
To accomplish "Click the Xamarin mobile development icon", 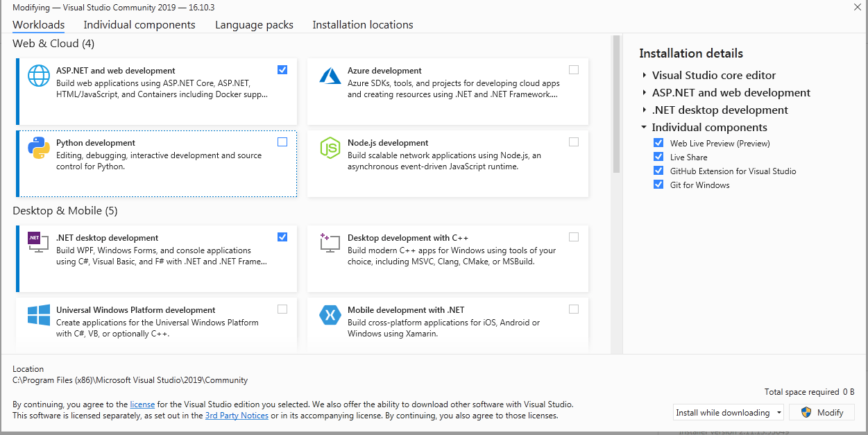I will [330, 315].
